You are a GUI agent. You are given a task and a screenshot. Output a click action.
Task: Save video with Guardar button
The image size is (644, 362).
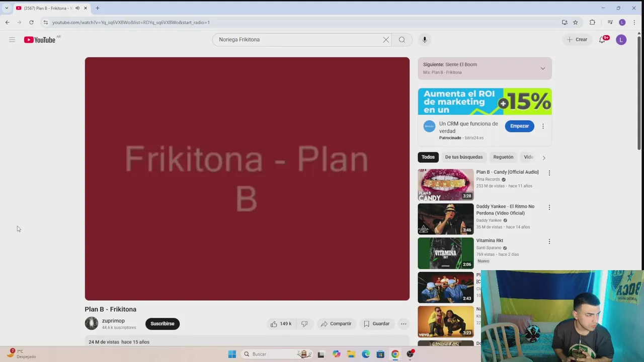coord(377,324)
